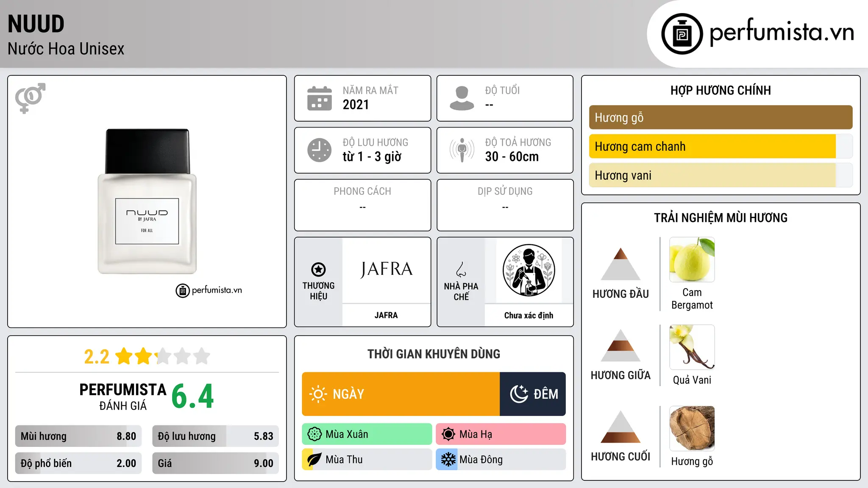Open the Quả Vani vanilla picture
868x488 pixels.
tap(692, 347)
